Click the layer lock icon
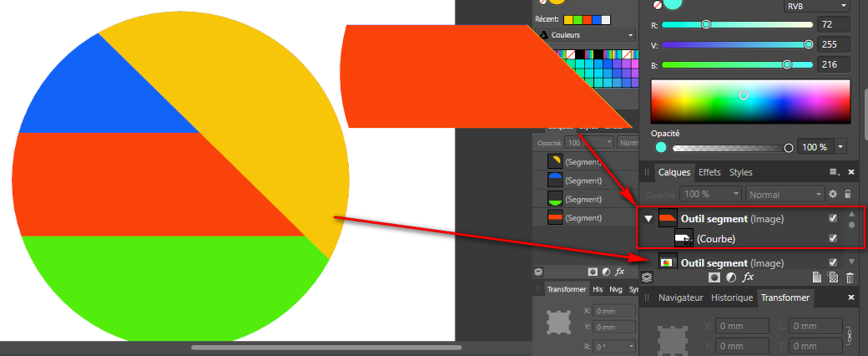868x356 pixels. (847, 194)
